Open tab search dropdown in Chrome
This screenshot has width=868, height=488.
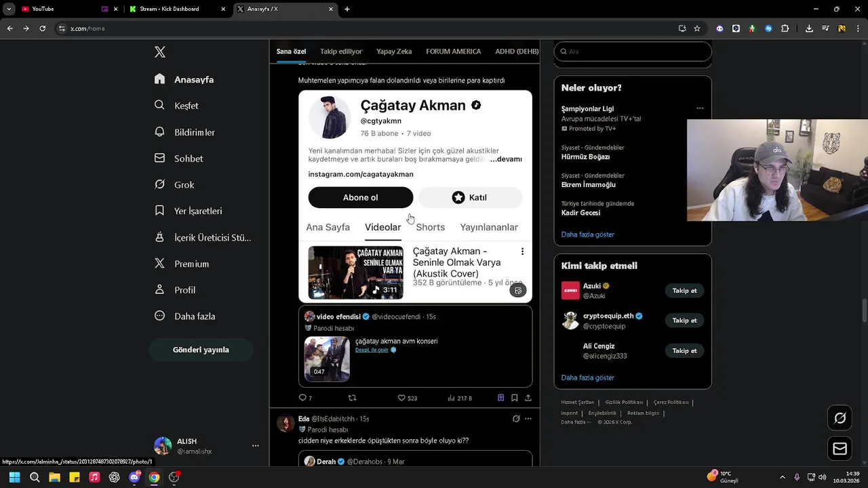[x=9, y=9]
